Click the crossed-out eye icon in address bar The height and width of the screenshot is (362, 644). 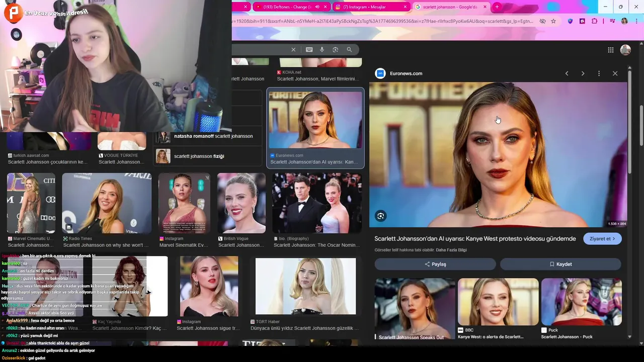[542, 21]
